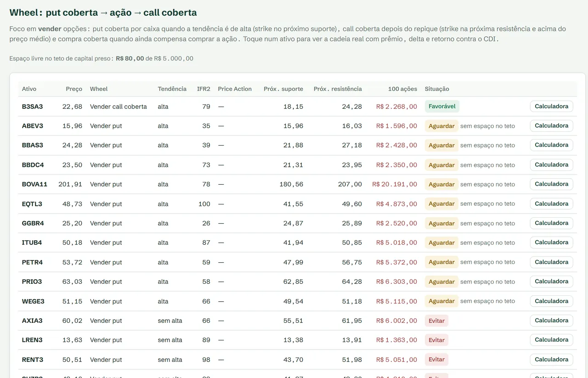588x378 pixels.
Task: Click the Tendência column header
Action: point(172,89)
